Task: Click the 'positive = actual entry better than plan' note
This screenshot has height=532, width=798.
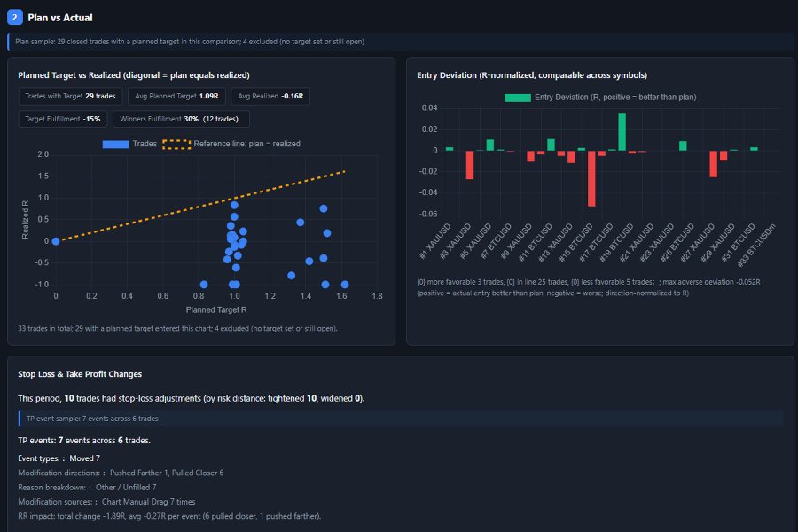Action: (x=552, y=293)
